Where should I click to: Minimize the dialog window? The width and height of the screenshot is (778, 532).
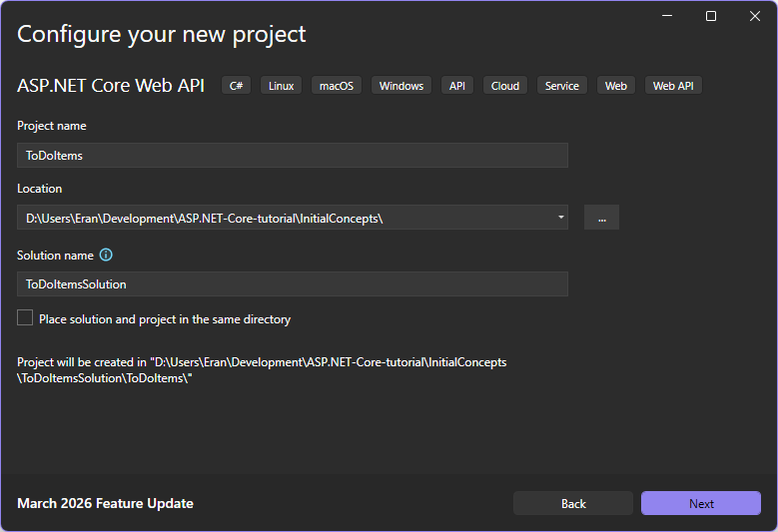[x=667, y=16]
